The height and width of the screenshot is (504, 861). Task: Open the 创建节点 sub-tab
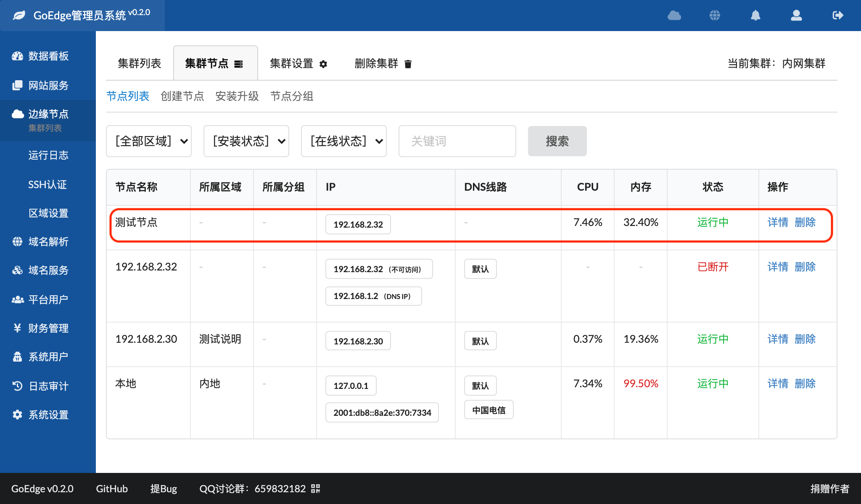tap(182, 96)
